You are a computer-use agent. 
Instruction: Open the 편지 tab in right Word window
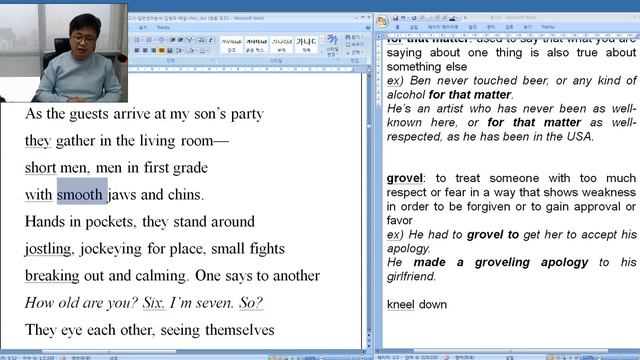[491, 27]
